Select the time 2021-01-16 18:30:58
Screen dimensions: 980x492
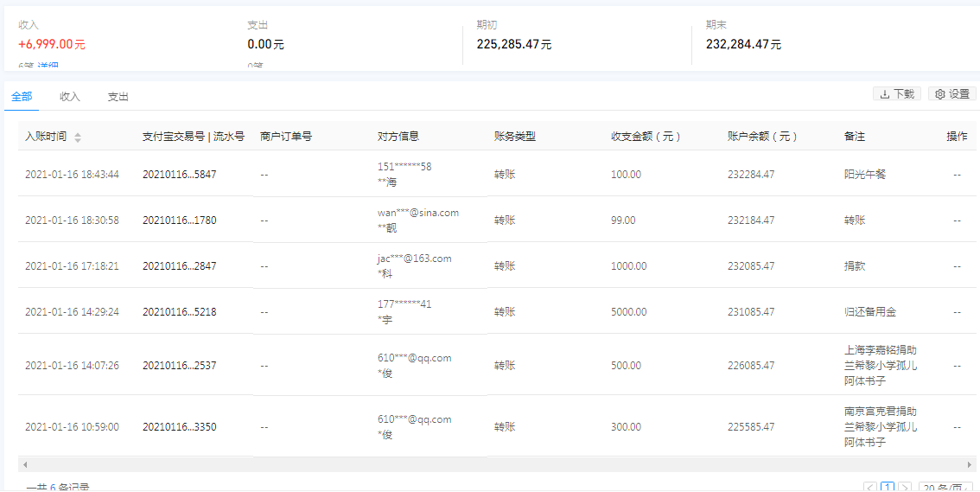coord(72,220)
